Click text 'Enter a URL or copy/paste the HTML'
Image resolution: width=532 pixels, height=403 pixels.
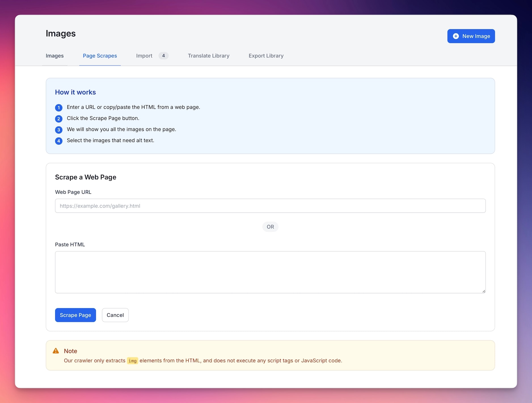(111, 107)
